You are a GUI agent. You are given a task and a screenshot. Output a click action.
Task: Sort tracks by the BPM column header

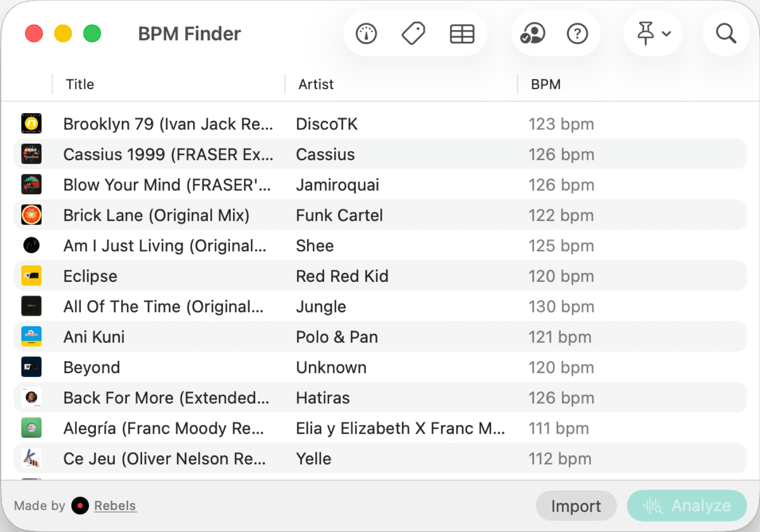click(x=545, y=84)
